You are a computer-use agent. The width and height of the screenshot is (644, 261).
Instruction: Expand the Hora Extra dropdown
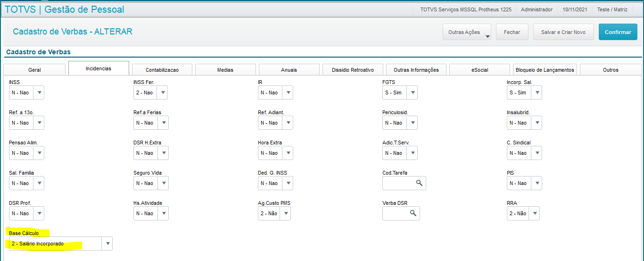[x=288, y=153]
